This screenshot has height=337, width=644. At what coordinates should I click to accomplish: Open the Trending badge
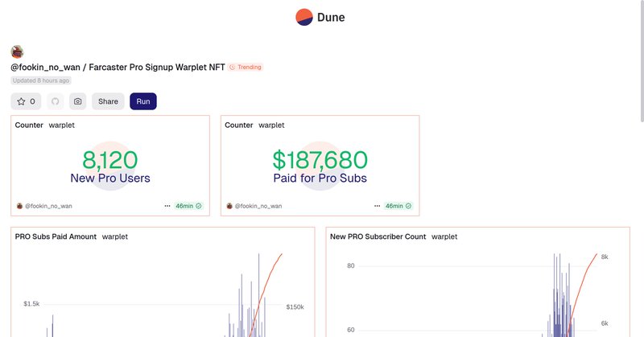point(246,67)
